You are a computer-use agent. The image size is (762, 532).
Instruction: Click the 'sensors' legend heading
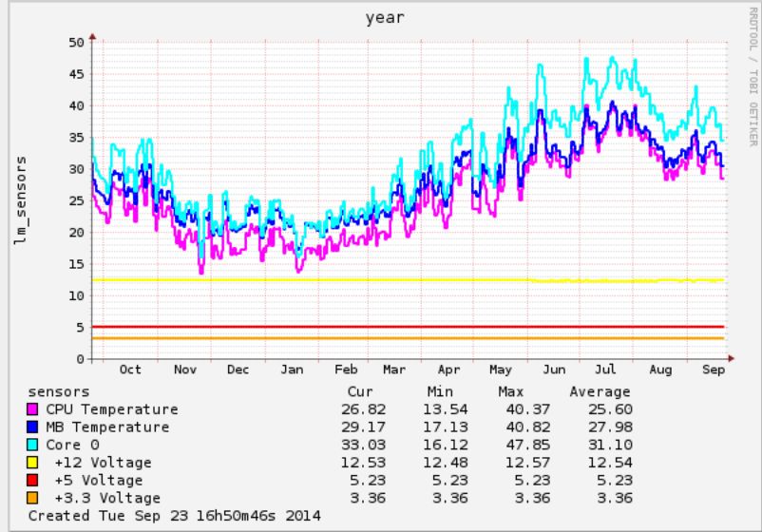tap(59, 391)
